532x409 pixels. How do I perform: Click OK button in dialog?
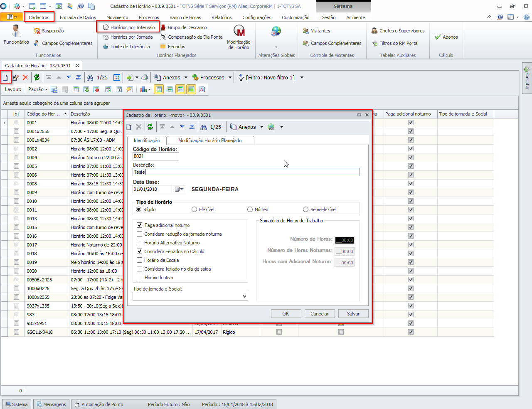286,314
